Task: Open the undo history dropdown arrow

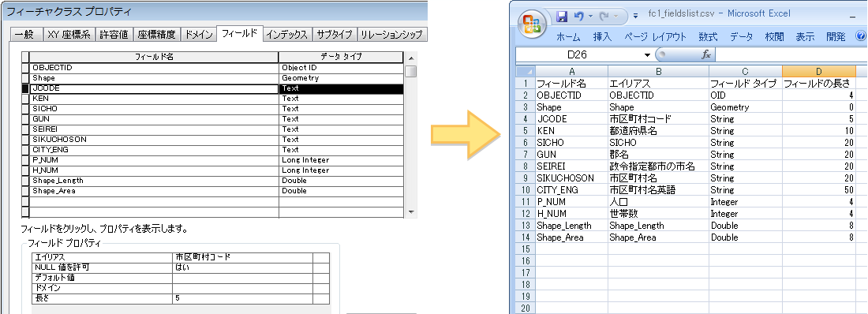Action: point(590,17)
